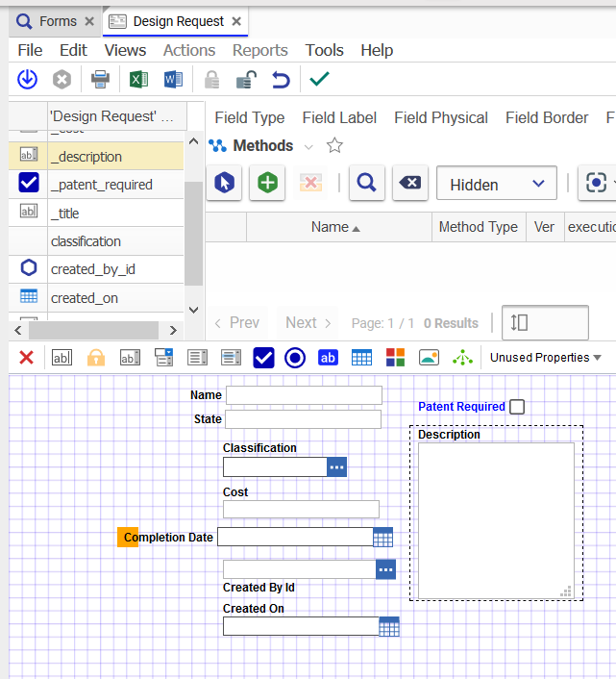This screenshot has height=679, width=616.
Task: Click the Undo arrow icon
Action: pyautogui.click(x=281, y=80)
